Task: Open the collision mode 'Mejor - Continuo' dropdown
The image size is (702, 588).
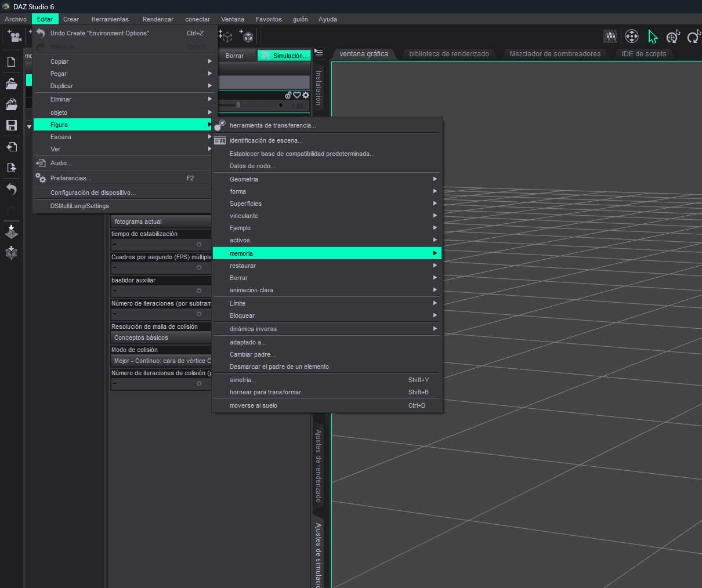Action: [161, 361]
